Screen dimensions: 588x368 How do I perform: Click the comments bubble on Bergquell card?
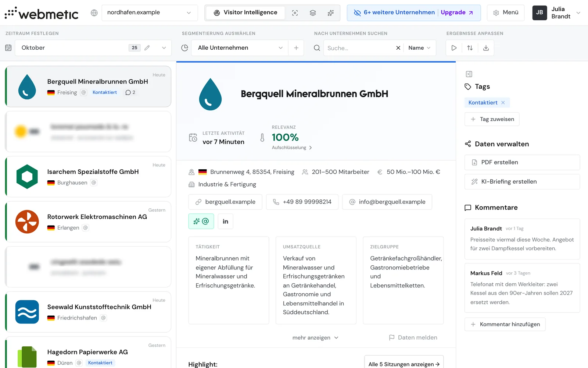coord(130,92)
